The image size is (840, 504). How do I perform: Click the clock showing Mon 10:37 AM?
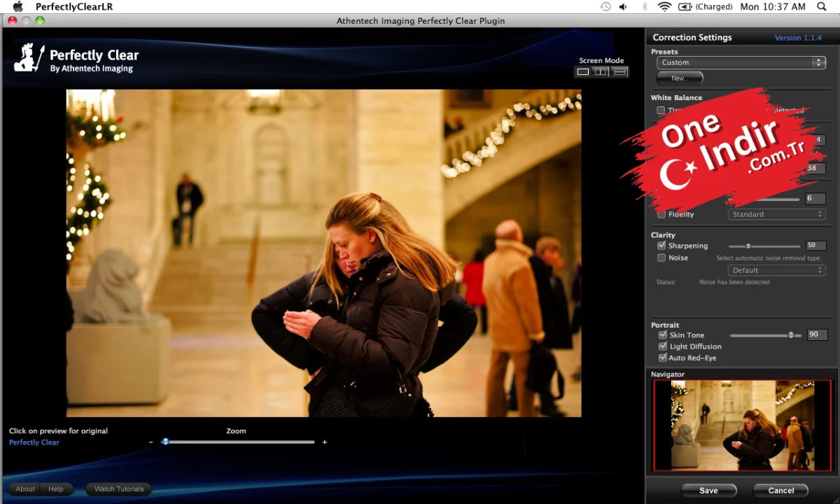(x=773, y=7)
